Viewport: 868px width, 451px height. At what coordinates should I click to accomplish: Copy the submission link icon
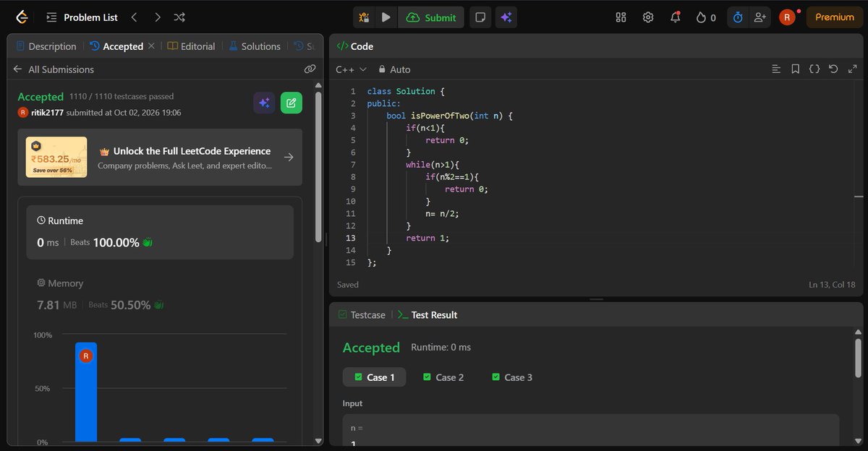point(310,69)
